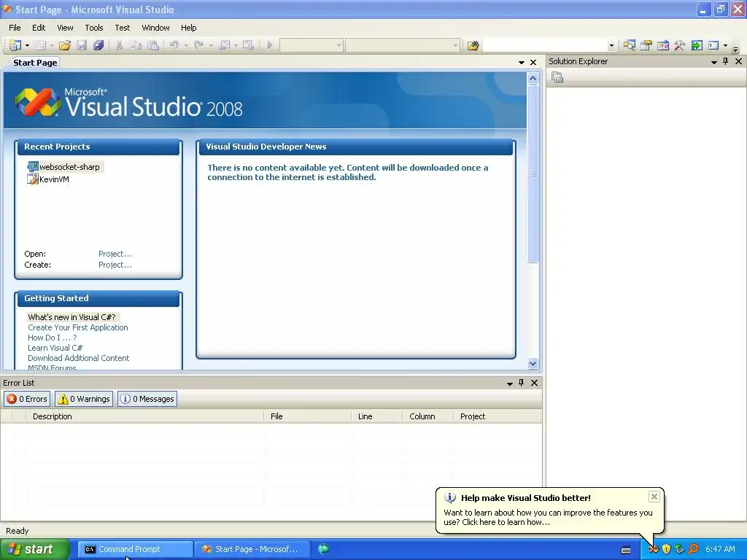Expand the New Project dropdown arrow

coord(27,45)
